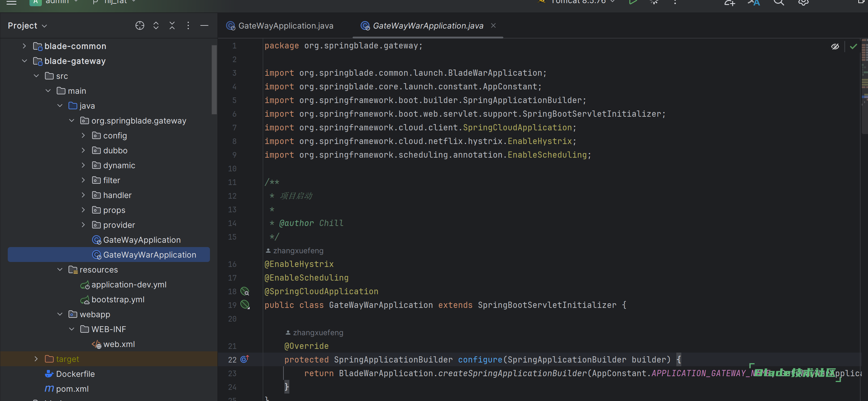Expand the config package
This screenshot has width=868, height=401.
click(x=83, y=135)
